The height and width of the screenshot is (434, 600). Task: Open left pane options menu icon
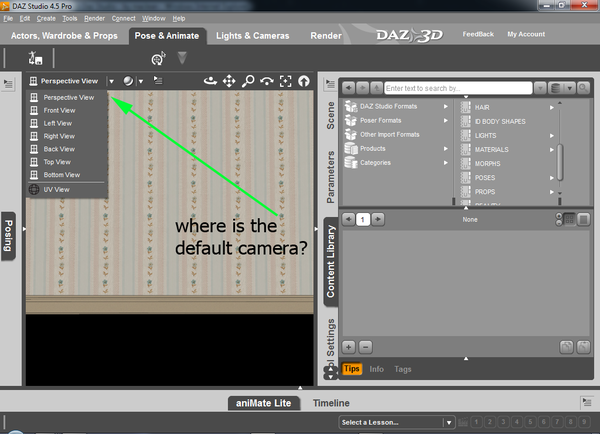(x=8, y=83)
